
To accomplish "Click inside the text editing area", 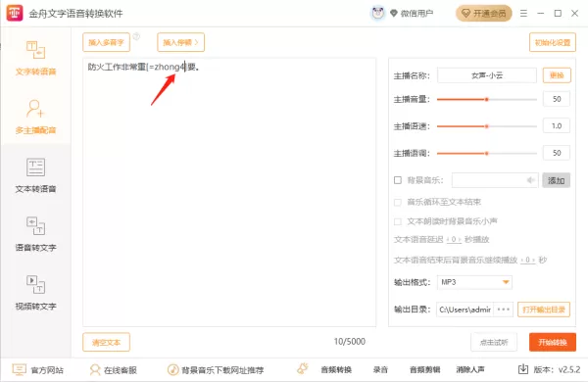I will click(x=229, y=192).
